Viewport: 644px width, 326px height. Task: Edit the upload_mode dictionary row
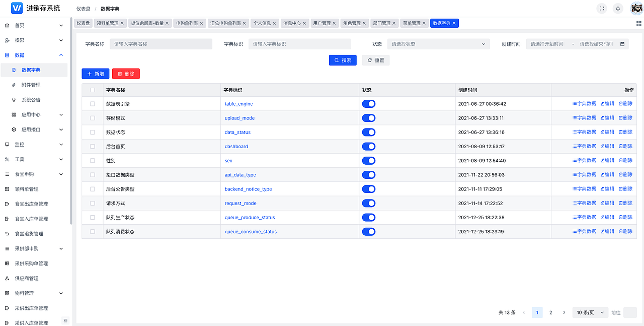click(x=607, y=117)
